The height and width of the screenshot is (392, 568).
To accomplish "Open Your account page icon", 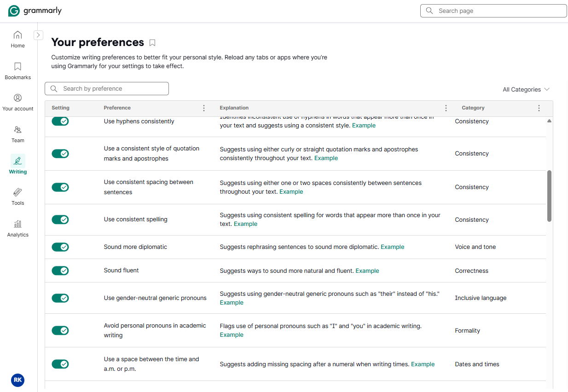I will (17, 98).
